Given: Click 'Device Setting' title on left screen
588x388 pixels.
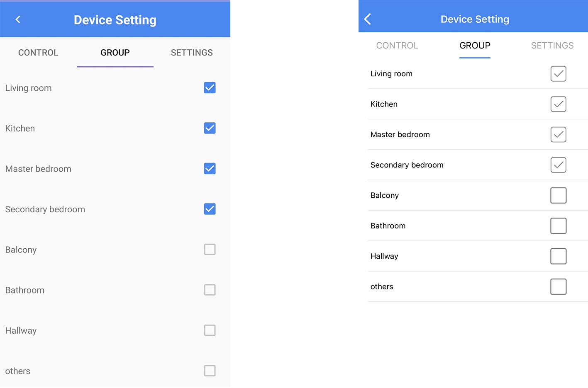Looking at the screenshot, I should [115, 20].
